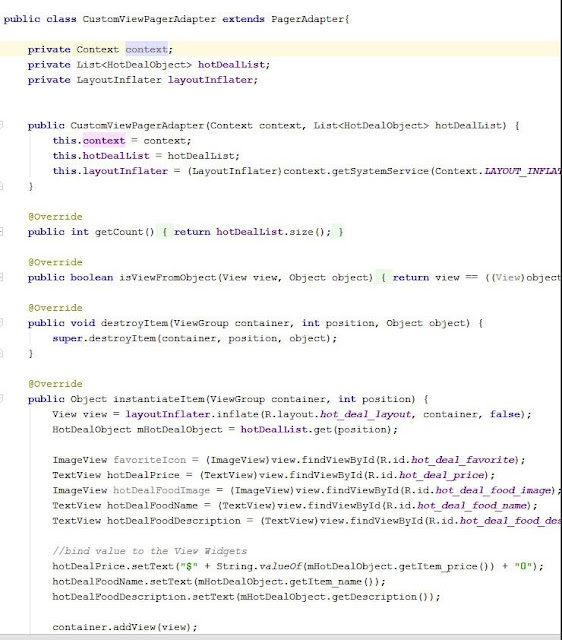This screenshot has width=562, height=640.
Task: Click 'super.destroyItem' call
Action: pyautogui.click(x=104, y=338)
